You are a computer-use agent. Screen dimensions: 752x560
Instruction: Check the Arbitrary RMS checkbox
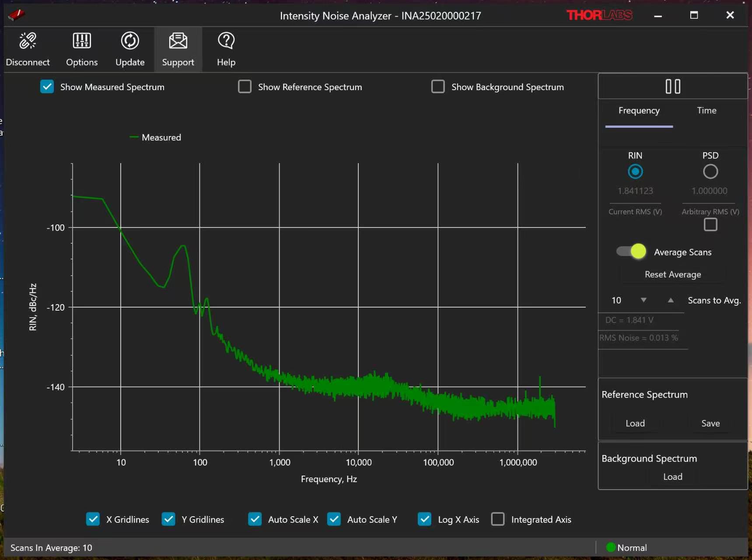(710, 224)
